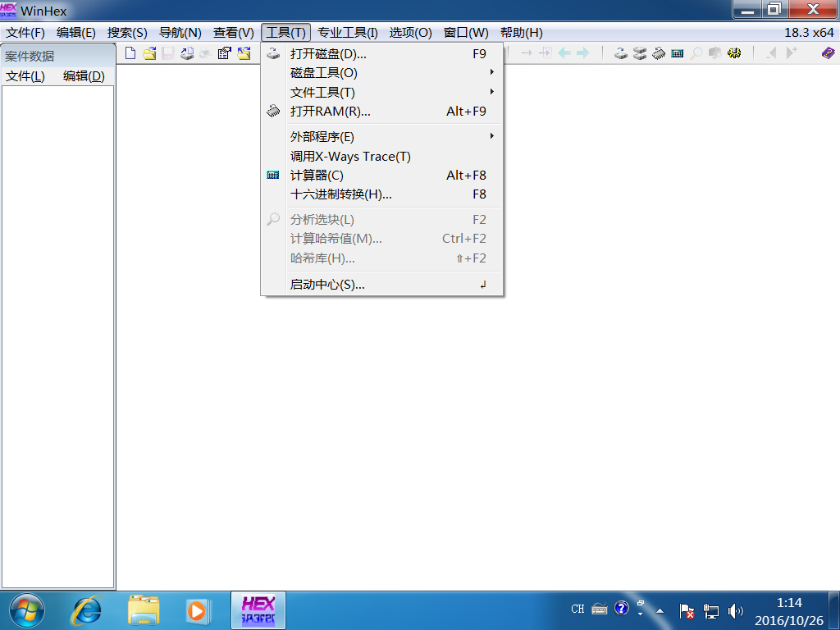Open the 搜索(S) menu
The height and width of the screenshot is (630, 840).
[127, 33]
